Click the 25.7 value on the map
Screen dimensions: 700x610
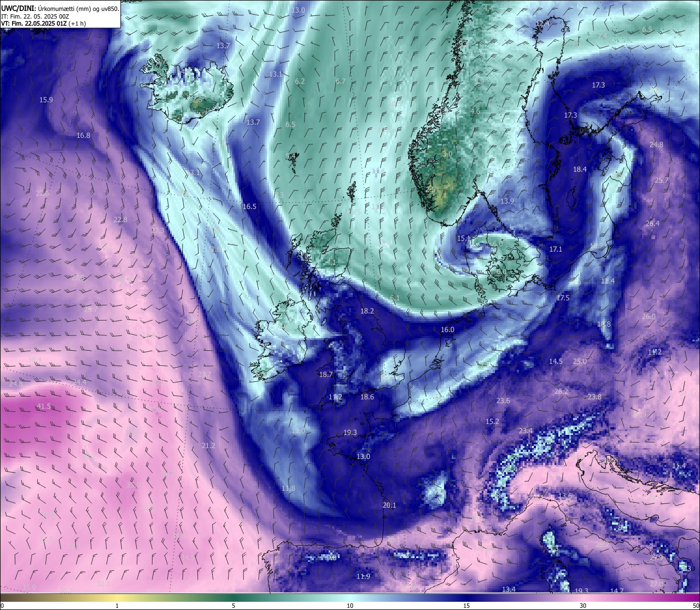(x=662, y=181)
